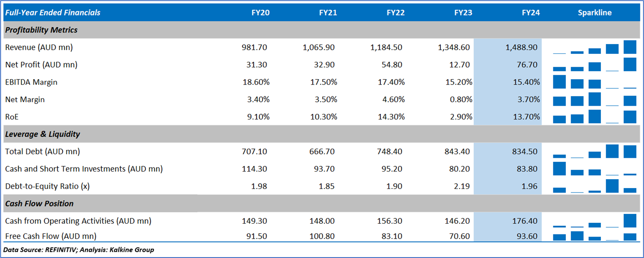The width and height of the screenshot is (644, 258).
Task: Click the Cash from Operating Activities sparkline
Action: [595, 221]
